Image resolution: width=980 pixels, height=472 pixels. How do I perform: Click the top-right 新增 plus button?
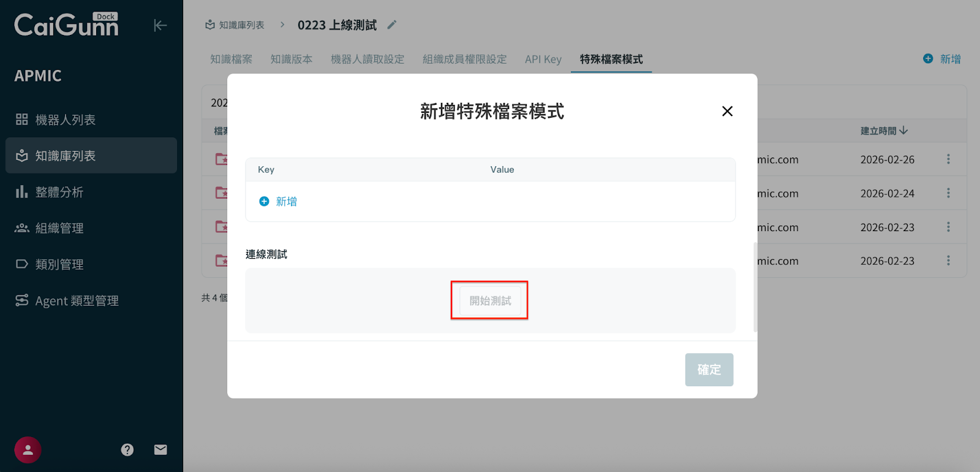pos(942,59)
